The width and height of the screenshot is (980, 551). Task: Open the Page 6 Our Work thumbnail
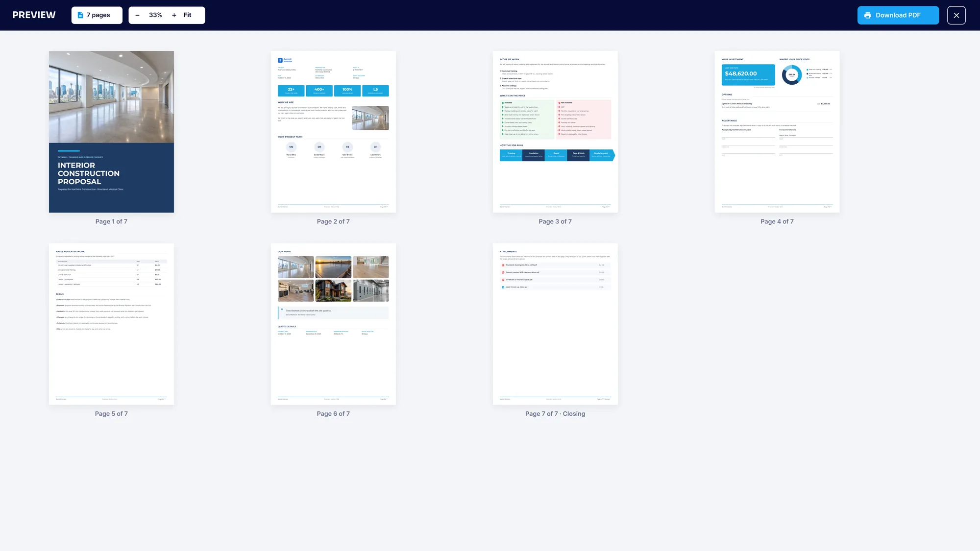pyautogui.click(x=333, y=324)
